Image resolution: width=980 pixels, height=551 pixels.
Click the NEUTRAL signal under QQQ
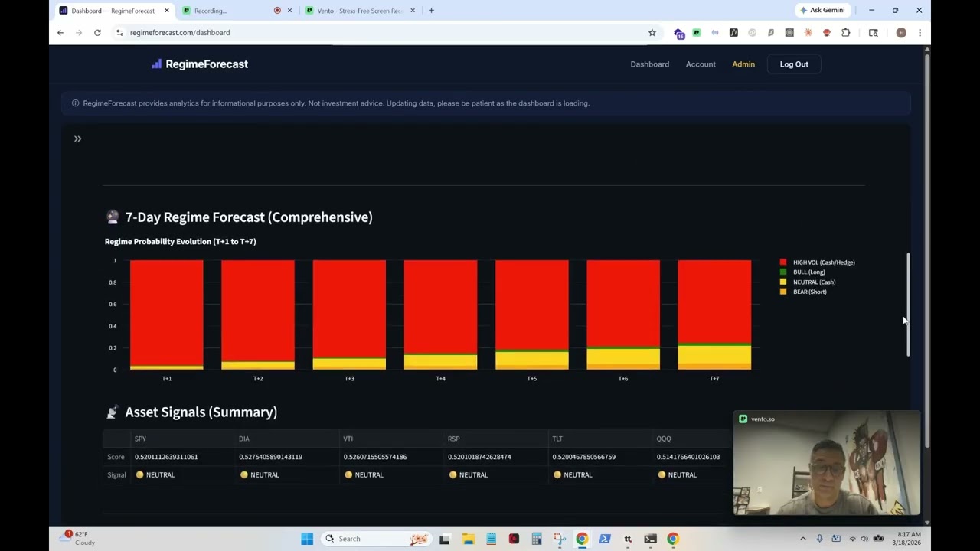pos(676,474)
